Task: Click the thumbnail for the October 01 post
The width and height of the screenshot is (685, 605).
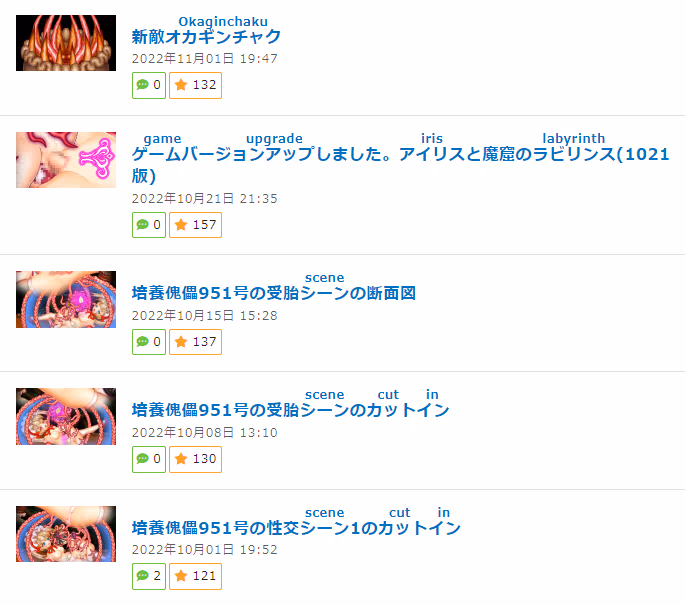Action: (x=66, y=534)
